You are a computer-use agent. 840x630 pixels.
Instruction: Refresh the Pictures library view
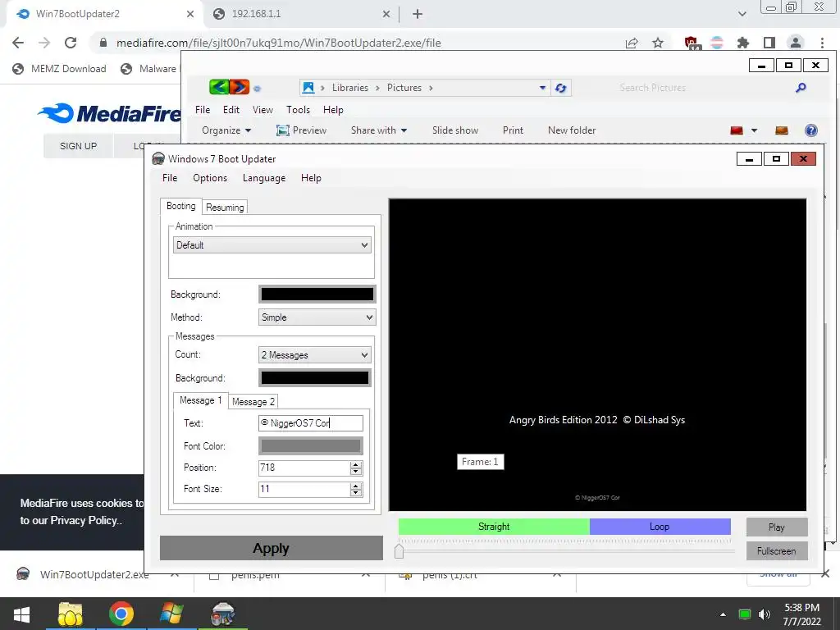click(561, 88)
